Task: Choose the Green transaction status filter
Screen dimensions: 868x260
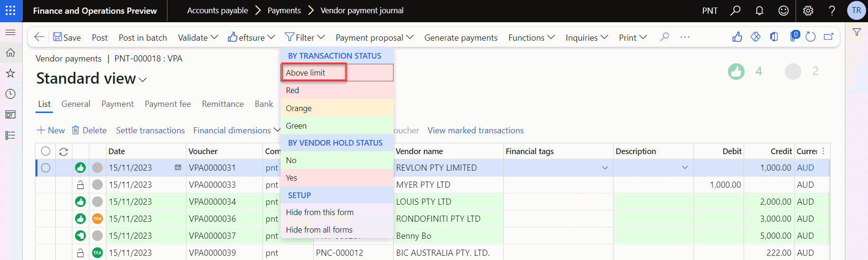Action: point(337,126)
